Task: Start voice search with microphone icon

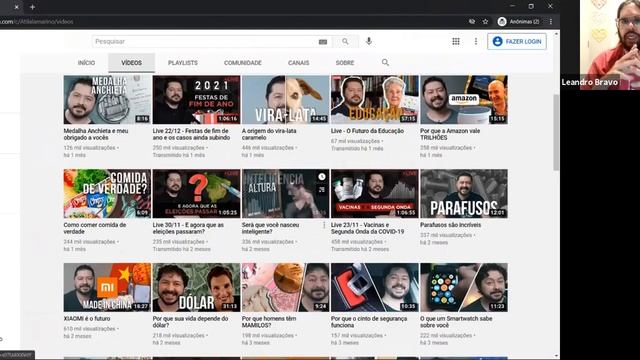Action: pos(369,42)
